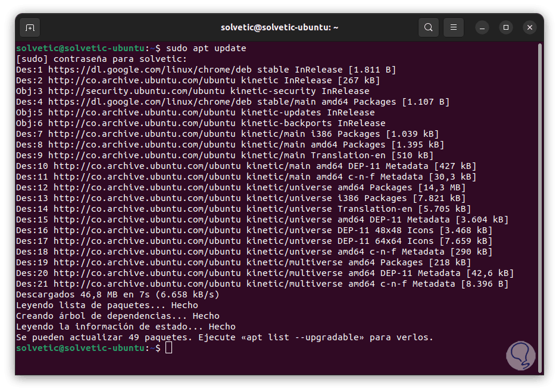Click the Des:19 multiverse amd64 Packages line
Viewport: 559px width, 392px height.
coord(243,262)
